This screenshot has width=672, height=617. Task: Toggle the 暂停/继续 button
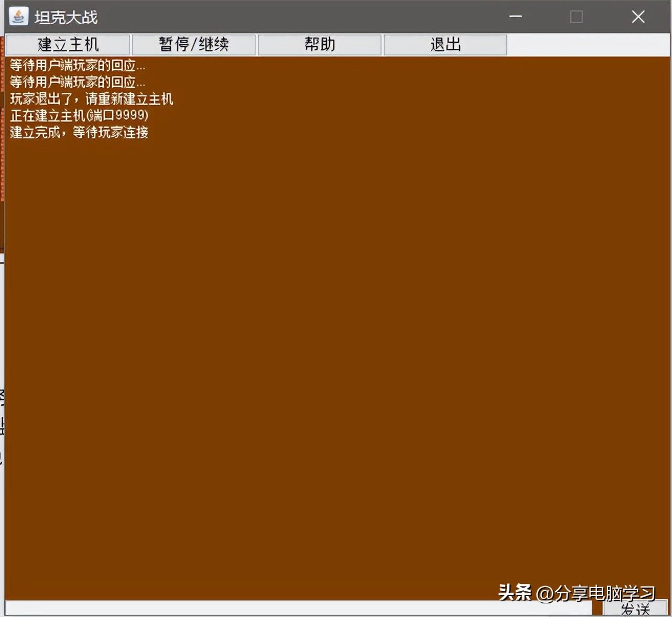(194, 45)
